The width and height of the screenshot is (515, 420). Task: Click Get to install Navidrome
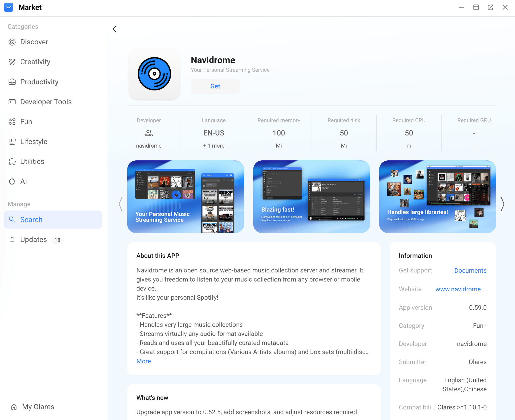point(215,86)
